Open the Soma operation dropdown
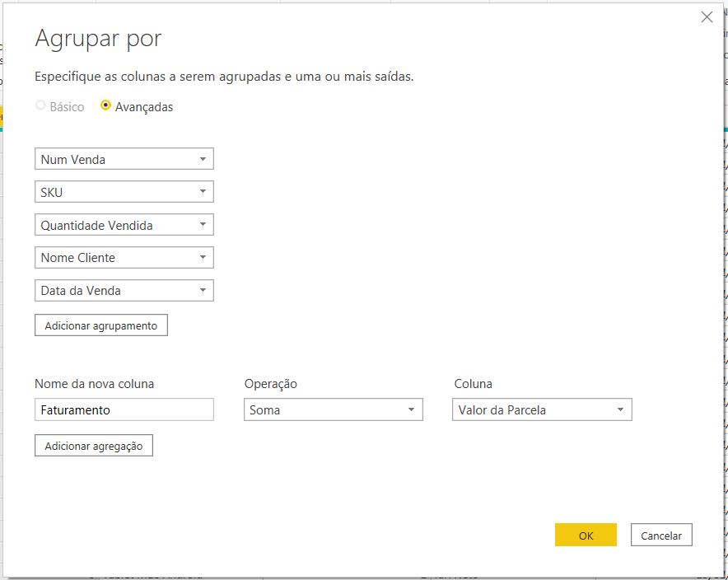 (x=334, y=409)
